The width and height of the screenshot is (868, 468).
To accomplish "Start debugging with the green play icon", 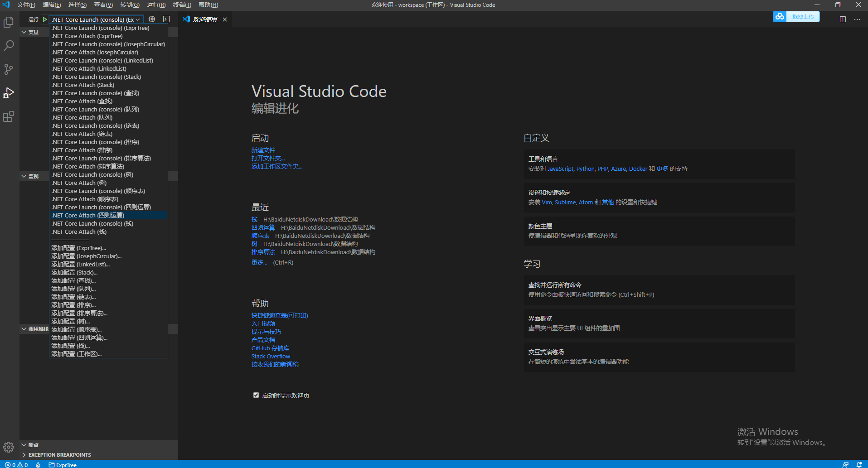I will coord(45,19).
